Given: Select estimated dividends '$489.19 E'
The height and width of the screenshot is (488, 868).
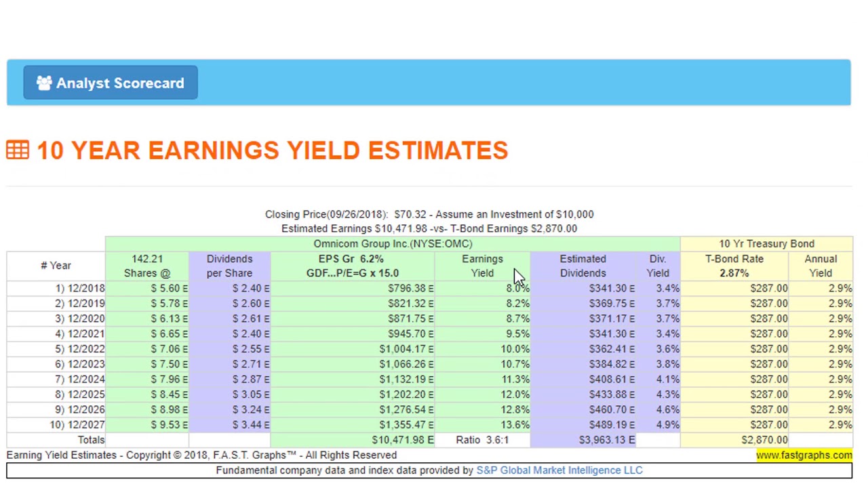Looking at the screenshot, I should [x=612, y=424].
